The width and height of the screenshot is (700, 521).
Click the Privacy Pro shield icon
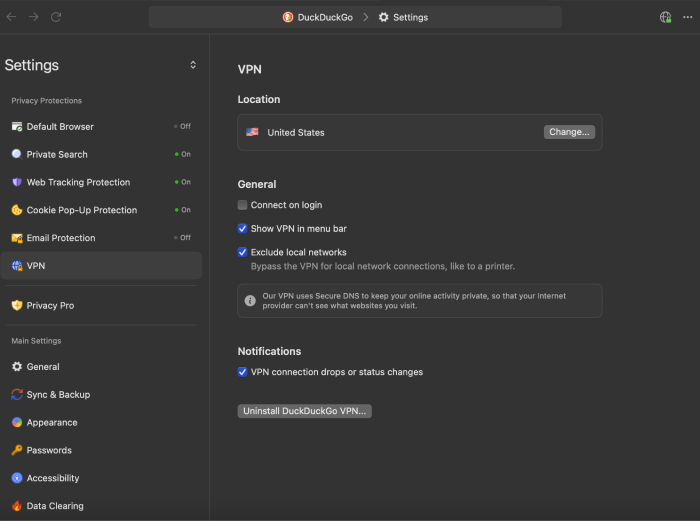pyautogui.click(x=17, y=305)
